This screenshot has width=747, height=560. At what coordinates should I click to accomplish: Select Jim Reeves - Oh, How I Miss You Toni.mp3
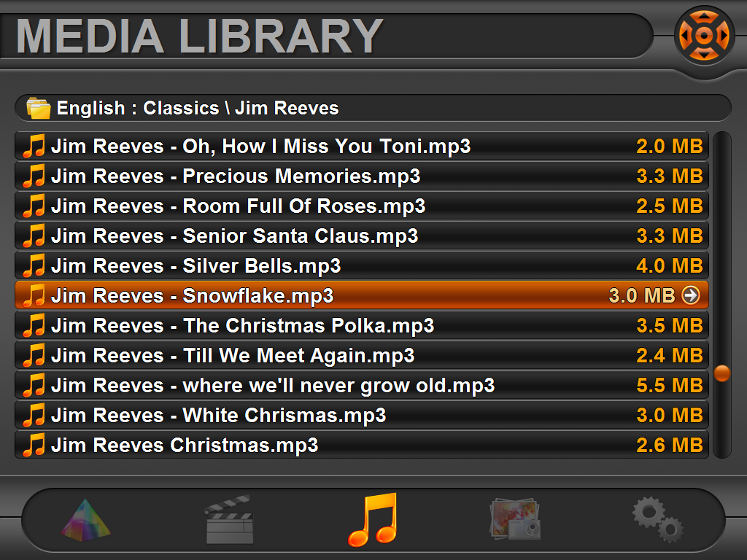click(x=362, y=146)
